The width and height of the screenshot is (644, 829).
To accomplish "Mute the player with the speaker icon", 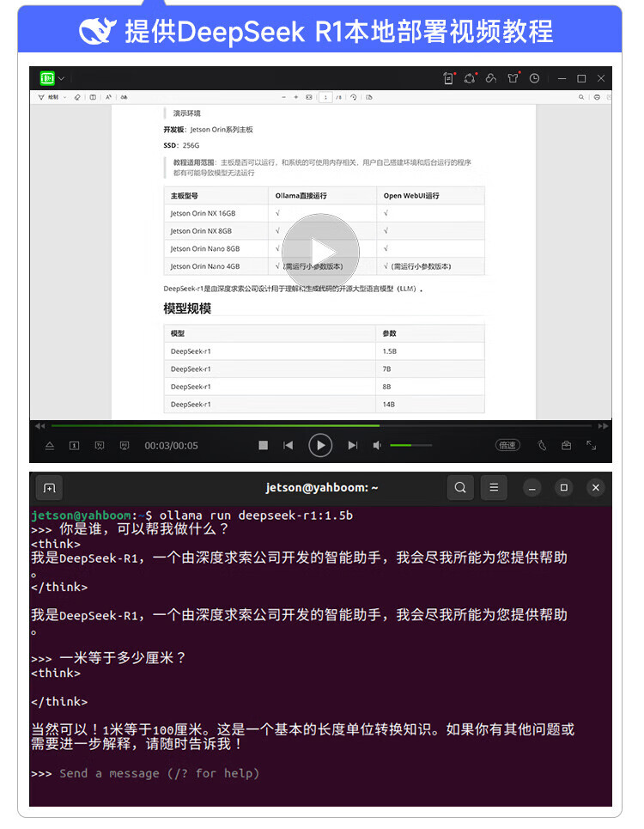I will coord(377,445).
